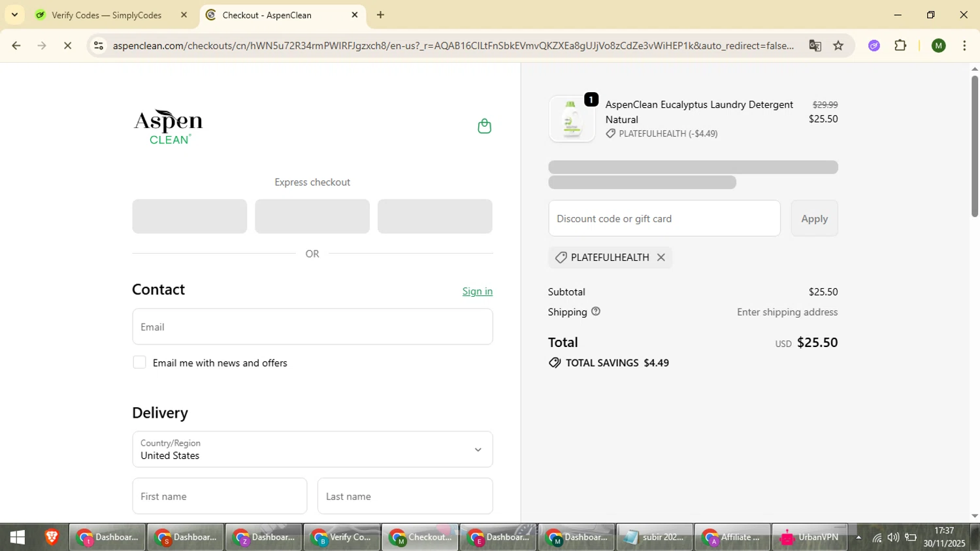
Task: Close the Checkout - AspenClean tab
Action: [355, 15]
